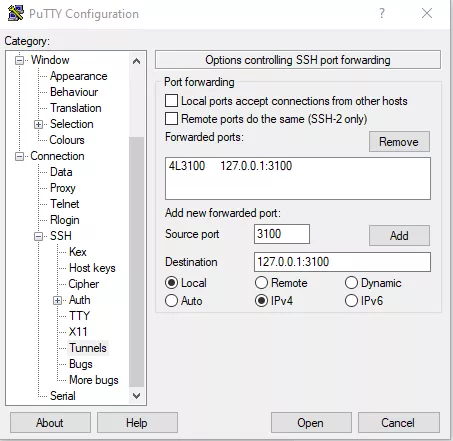This screenshot has width=453, height=441.
Task: Click the PuTTY icon in title bar
Action: point(16,13)
